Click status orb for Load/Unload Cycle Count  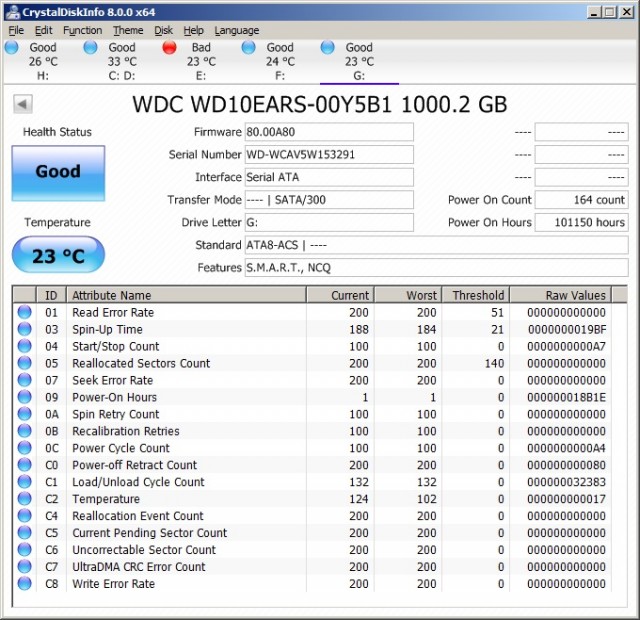24,482
